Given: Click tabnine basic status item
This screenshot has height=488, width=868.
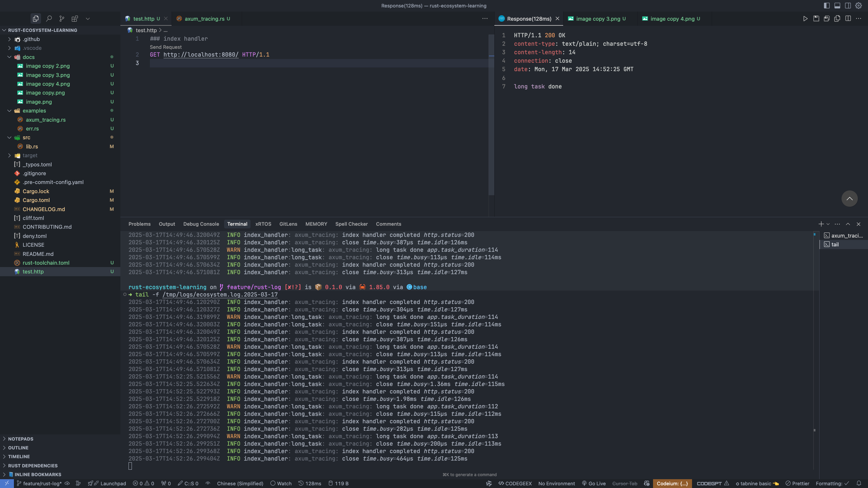Looking at the screenshot, I should (757, 484).
